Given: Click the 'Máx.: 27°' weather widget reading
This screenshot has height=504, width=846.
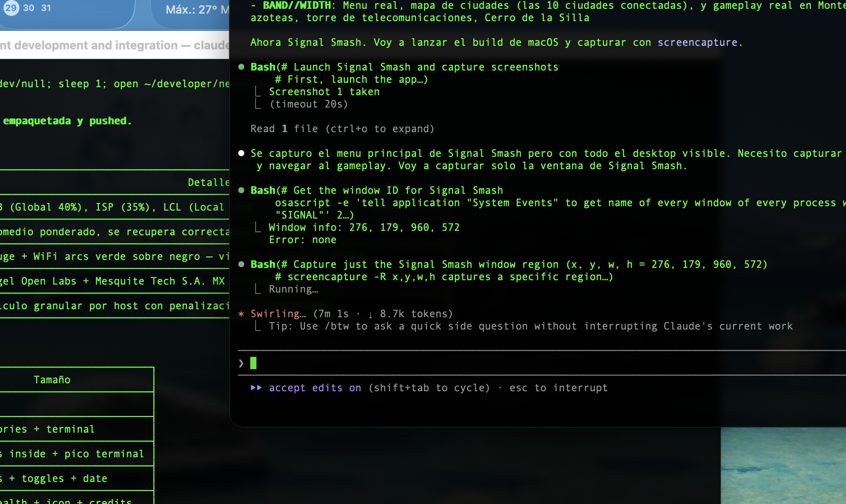Looking at the screenshot, I should pyautogui.click(x=191, y=10).
